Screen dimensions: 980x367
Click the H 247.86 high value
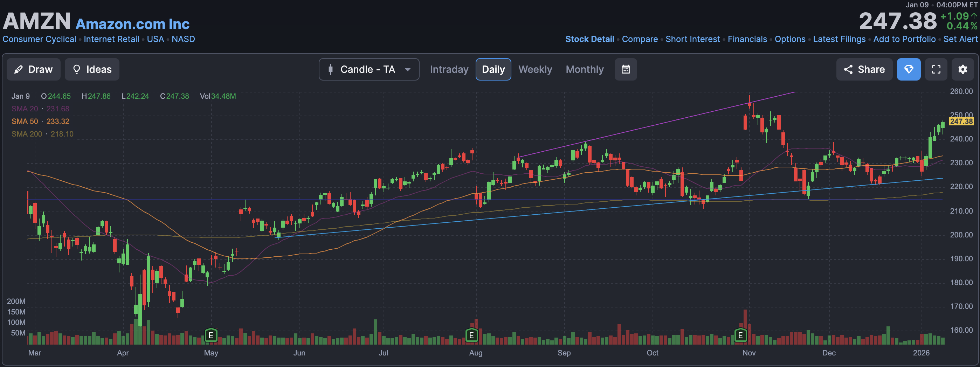coord(96,96)
